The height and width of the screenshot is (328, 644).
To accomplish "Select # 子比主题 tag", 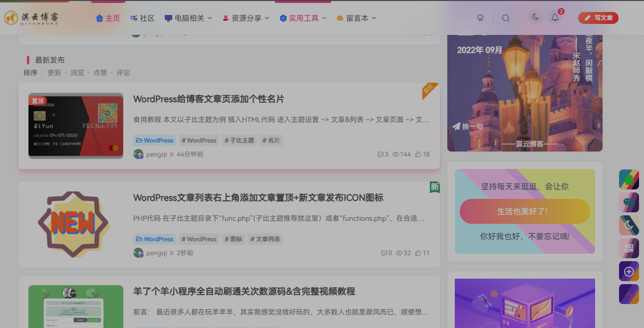I will tap(240, 141).
